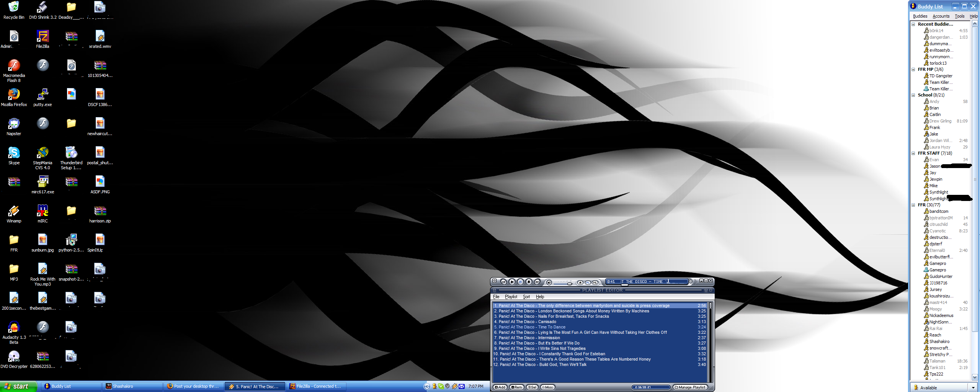Open the Sort menu in Playlist Editor
Screen dimensions: 980x392
tap(526, 297)
